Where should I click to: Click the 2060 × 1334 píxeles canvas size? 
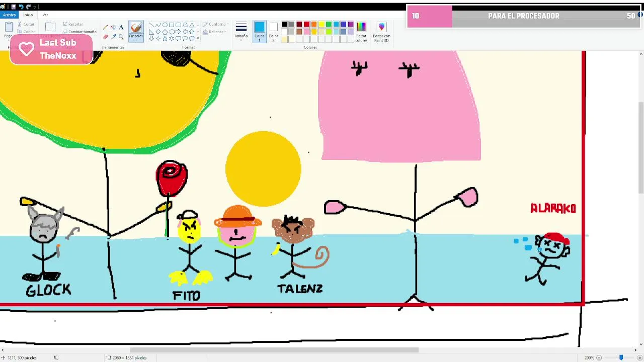click(129, 357)
